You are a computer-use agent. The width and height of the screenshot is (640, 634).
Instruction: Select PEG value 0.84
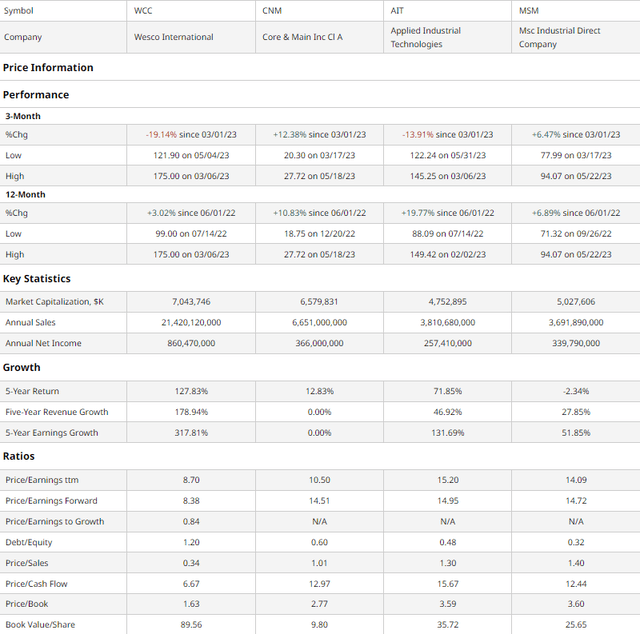point(191,522)
